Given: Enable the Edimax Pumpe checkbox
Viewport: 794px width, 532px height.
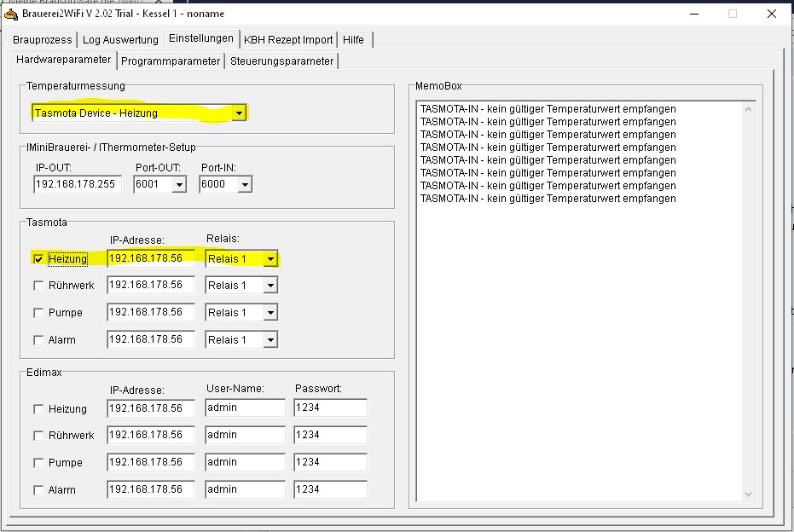Looking at the screenshot, I should [38, 463].
